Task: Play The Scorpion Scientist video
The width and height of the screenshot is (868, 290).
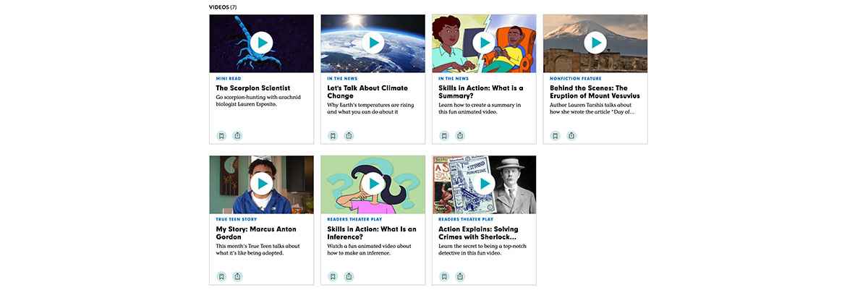Action: coord(262,43)
